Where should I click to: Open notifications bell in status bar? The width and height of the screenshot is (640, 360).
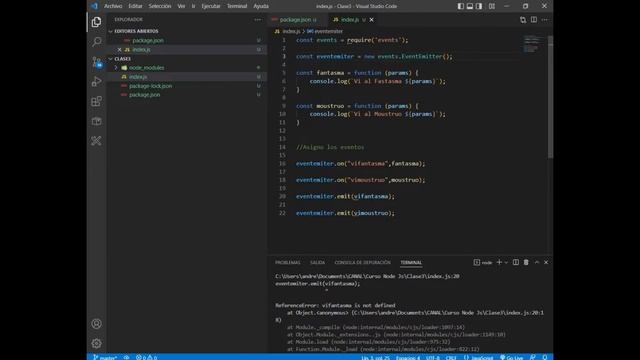tap(545, 357)
